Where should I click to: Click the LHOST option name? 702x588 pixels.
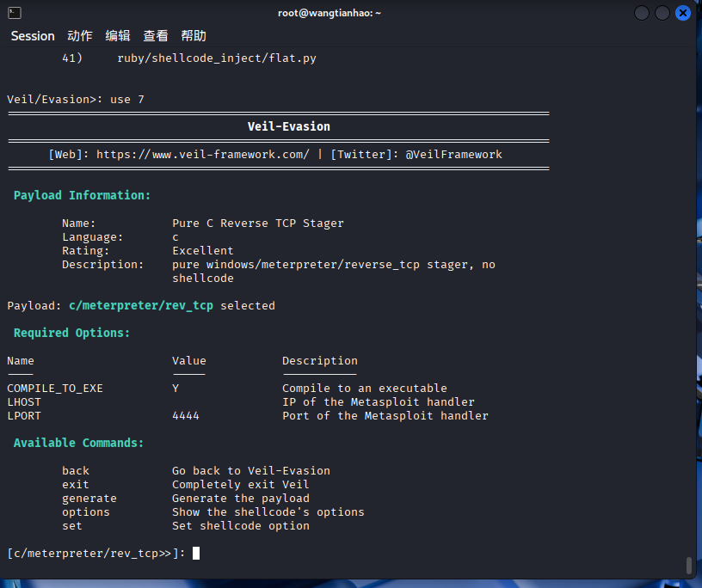click(x=24, y=402)
